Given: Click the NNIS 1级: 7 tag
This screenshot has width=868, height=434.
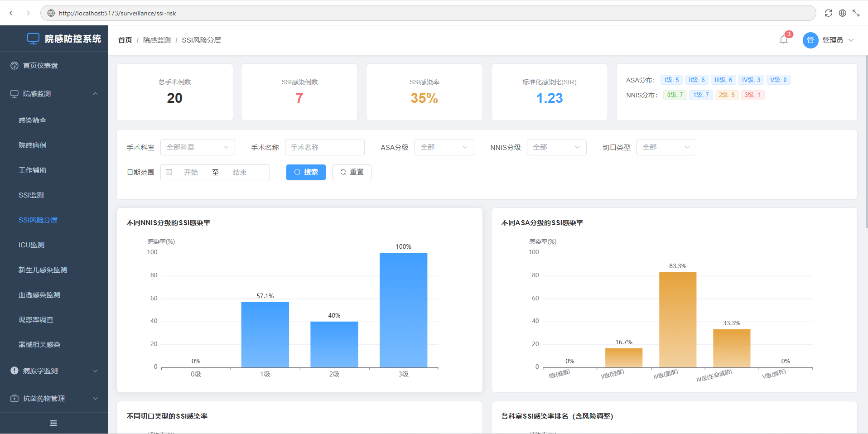Looking at the screenshot, I should (x=701, y=95).
